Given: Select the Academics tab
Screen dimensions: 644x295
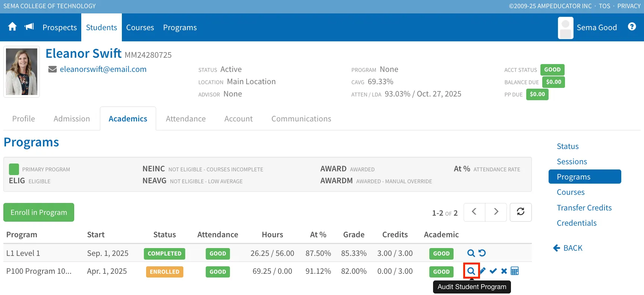Looking at the screenshot, I should click(x=128, y=119).
